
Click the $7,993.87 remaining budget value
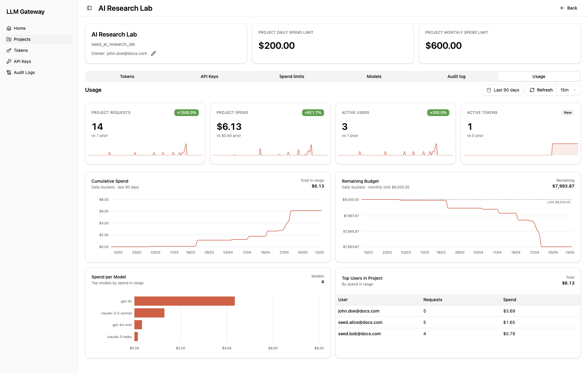click(x=563, y=186)
